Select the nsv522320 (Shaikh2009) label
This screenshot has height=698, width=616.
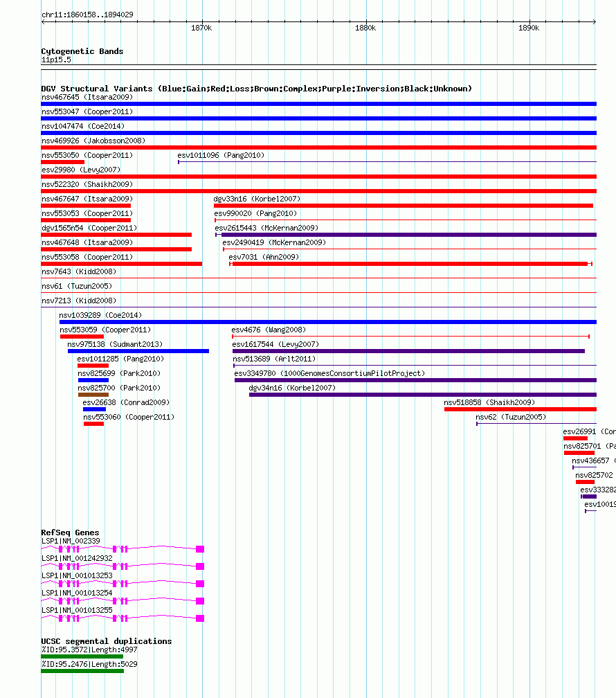click(87, 184)
